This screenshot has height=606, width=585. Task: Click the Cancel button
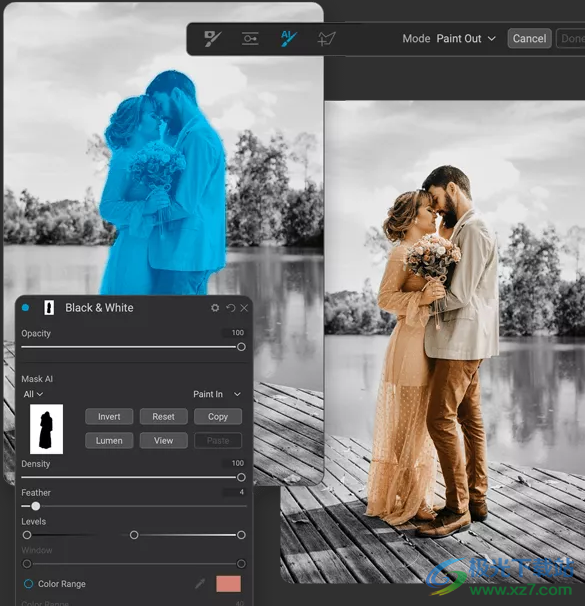[x=529, y=39]
